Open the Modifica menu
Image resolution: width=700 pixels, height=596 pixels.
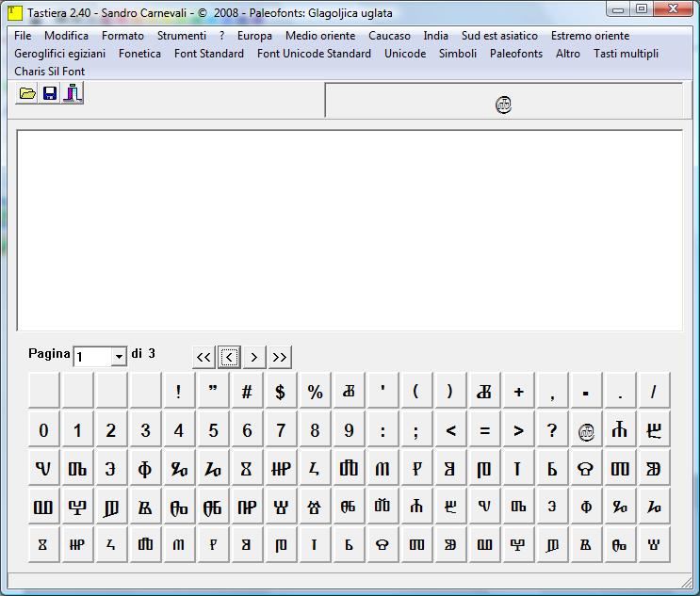(67, 36)
